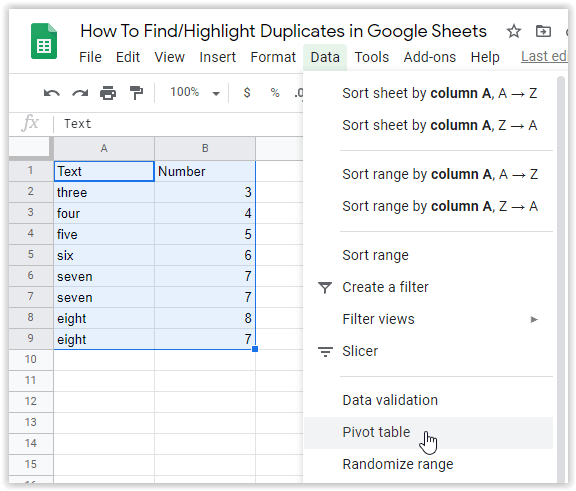576x491 pixels.
Task: Open the Format menu
Action: tap(273, 57)
